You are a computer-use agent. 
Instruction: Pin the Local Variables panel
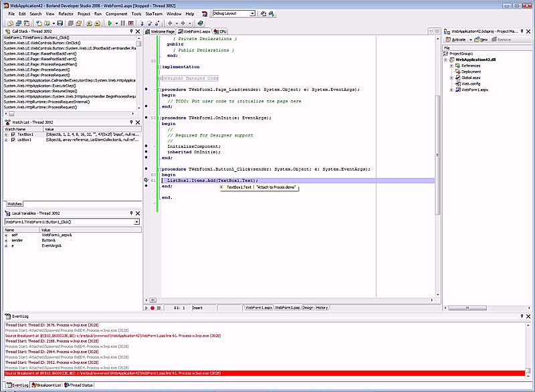(x=131, y=213)
